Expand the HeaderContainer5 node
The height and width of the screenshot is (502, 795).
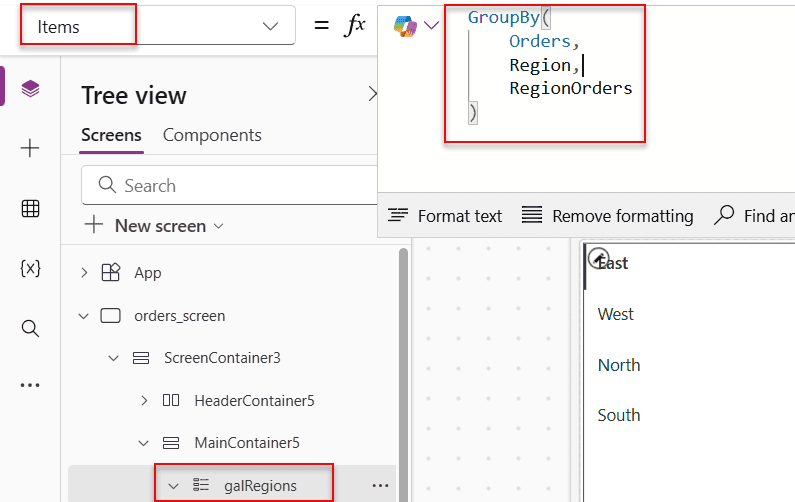(144, 401)
